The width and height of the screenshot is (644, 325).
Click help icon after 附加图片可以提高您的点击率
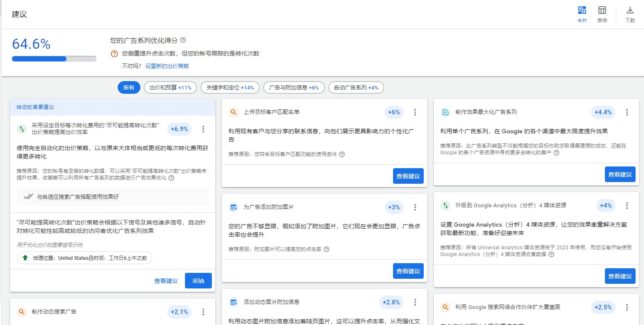pyautogui.click(x=326, y=249)
